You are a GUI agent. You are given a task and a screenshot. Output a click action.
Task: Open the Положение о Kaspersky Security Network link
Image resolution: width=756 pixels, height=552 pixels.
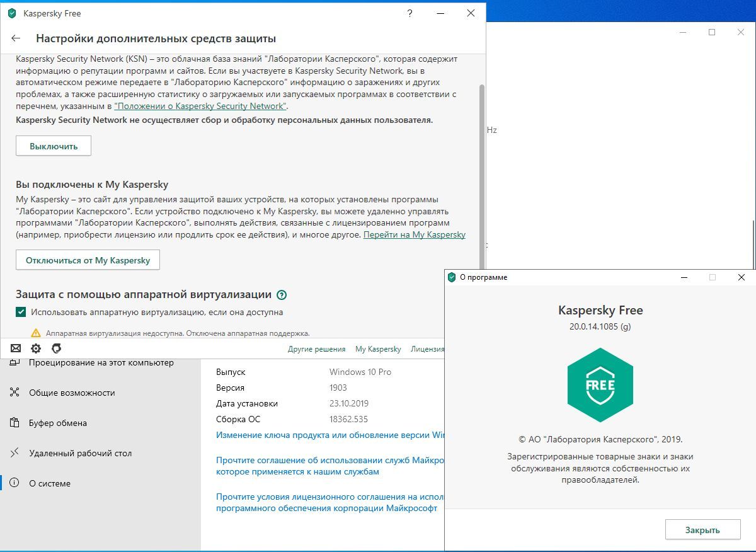(x=200, y=106)
